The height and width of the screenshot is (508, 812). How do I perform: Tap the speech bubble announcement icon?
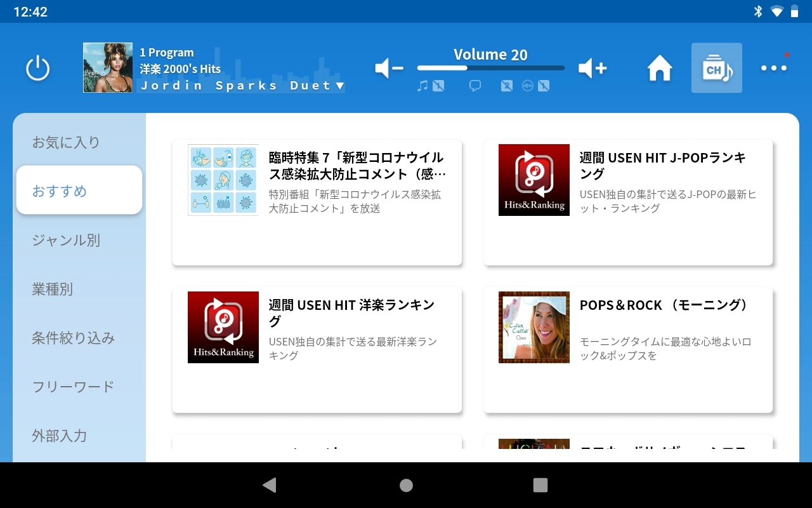tap(475, 86)
